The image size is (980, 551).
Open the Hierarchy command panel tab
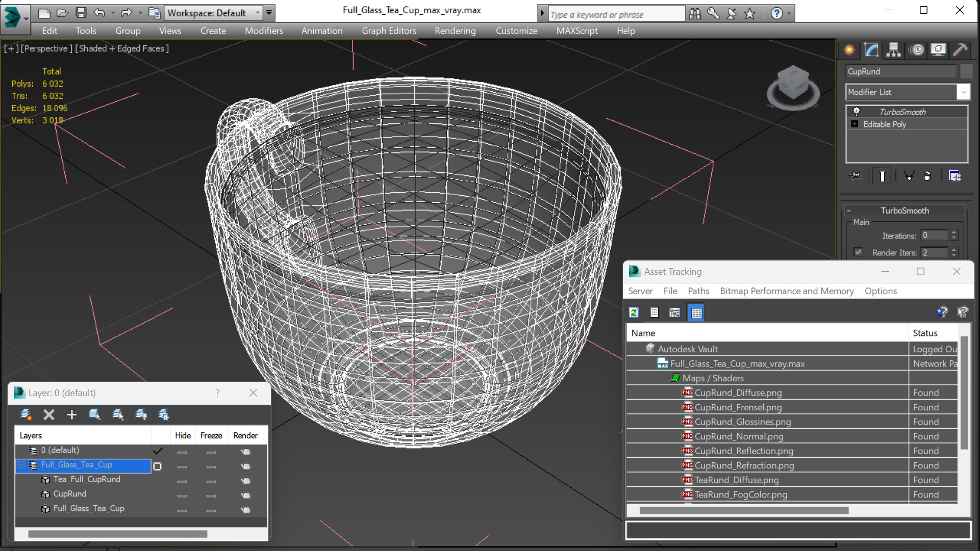[x=893, y=49]
